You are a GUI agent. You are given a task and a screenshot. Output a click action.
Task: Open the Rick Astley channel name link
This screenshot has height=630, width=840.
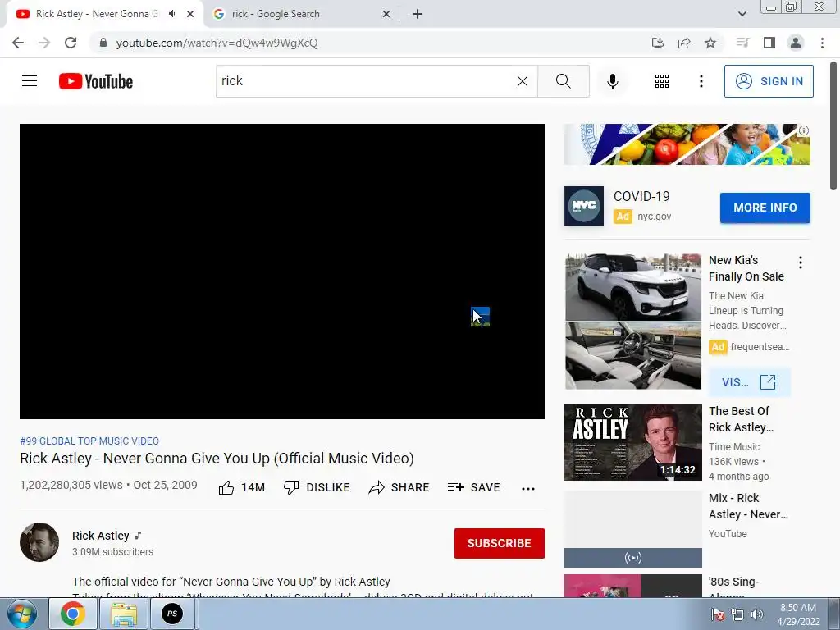pyautogui.click(x=101, y=536)
